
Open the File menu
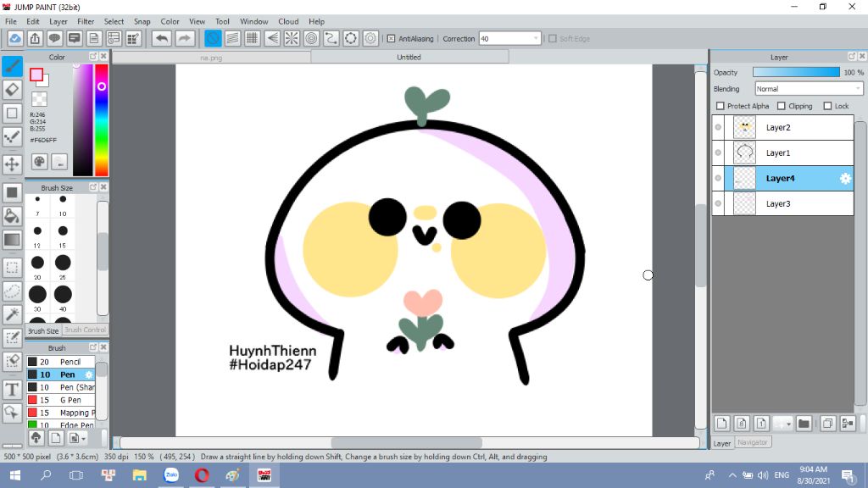pyautogui.click(x=11, y=21)
